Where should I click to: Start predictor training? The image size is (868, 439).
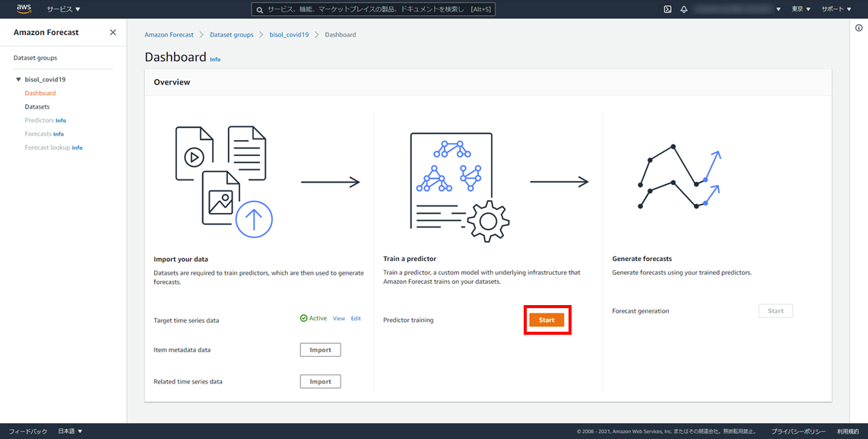pyautogui.click(x=546, y=320)
